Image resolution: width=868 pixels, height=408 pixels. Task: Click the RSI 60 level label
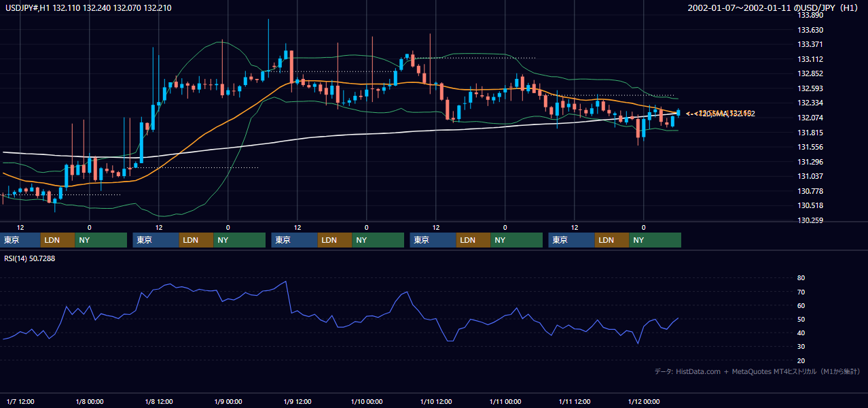[801, 305]
